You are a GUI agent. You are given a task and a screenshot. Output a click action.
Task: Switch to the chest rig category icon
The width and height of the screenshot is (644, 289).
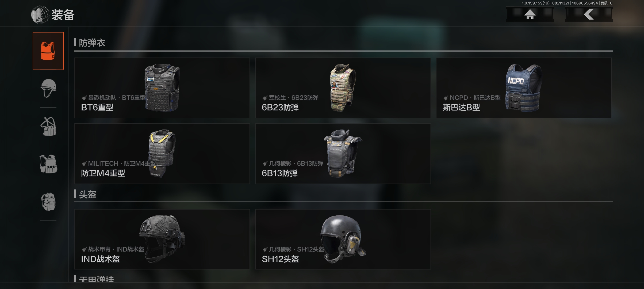(48, 126)
